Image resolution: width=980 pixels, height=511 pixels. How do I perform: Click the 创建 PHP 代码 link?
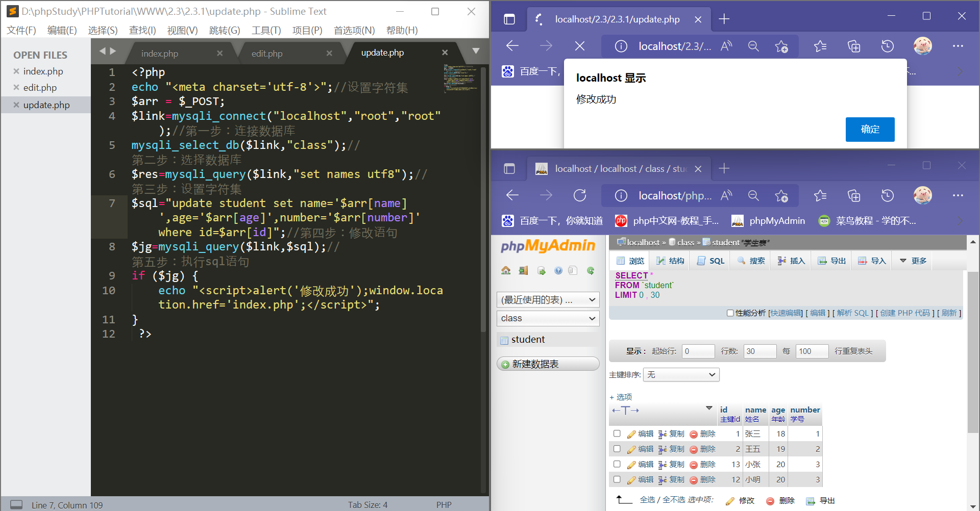click(905, 313)
